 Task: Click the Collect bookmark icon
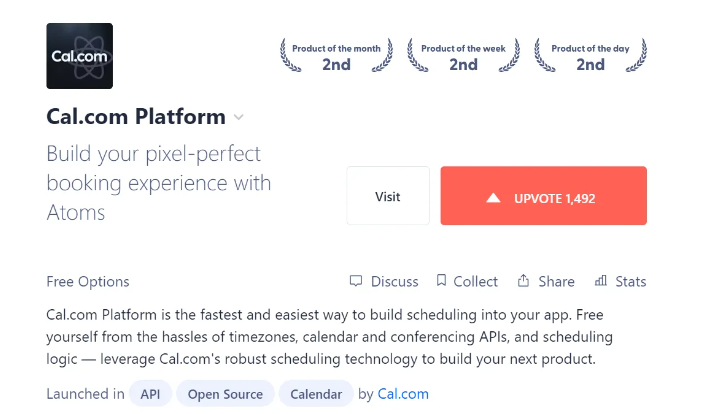click(x=441, y=281)
